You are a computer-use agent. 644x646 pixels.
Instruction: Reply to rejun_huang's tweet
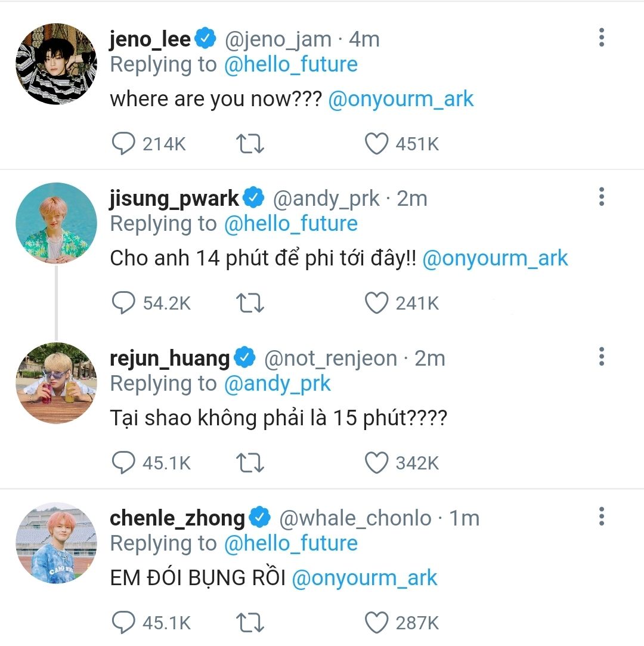click(x=123, y=463)
